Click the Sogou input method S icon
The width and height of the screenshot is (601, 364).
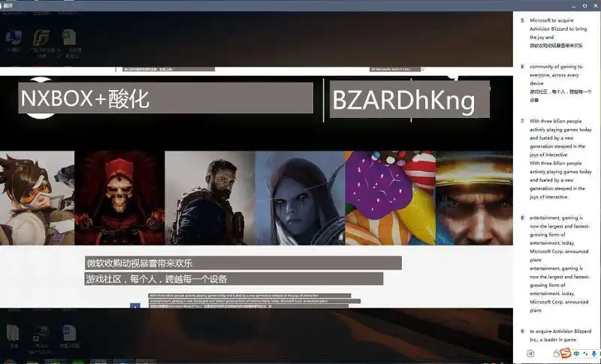point(566,353)
